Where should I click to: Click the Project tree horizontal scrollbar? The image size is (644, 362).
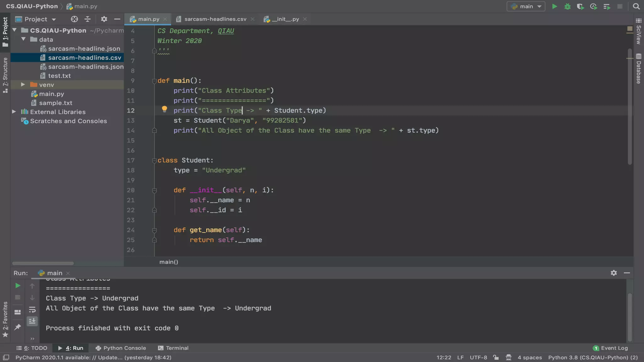(43, 263)
